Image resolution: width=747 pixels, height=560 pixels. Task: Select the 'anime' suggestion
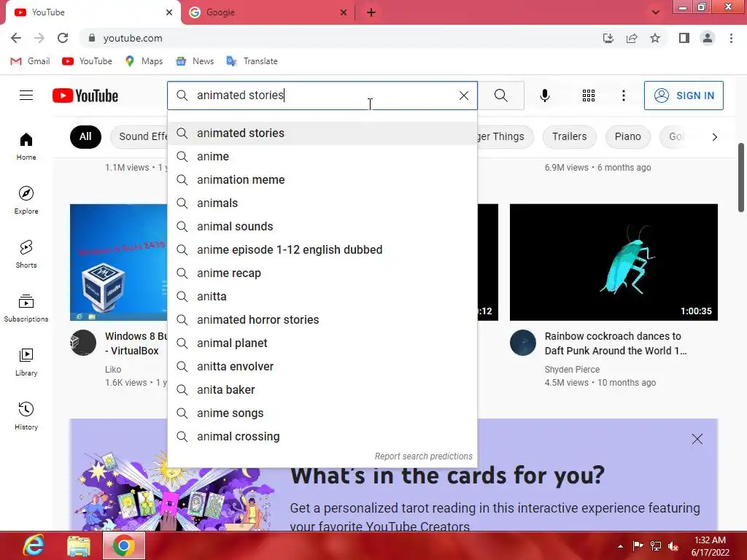(x=322, y=156)
